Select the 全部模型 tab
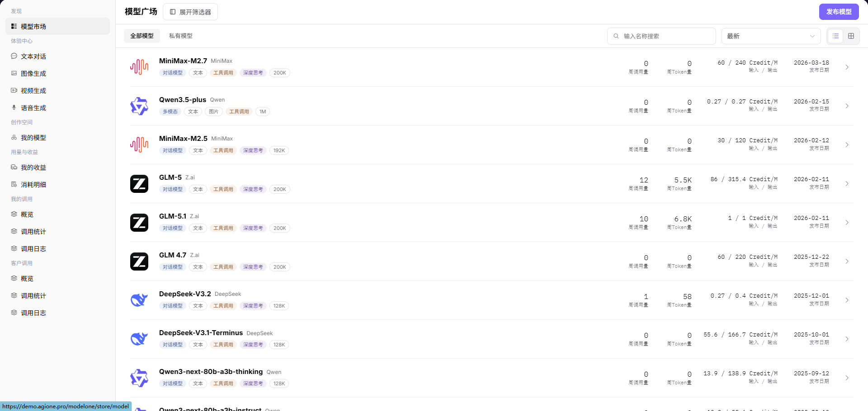The height and width of the screenshot is (411, 868). coord(142,36)
